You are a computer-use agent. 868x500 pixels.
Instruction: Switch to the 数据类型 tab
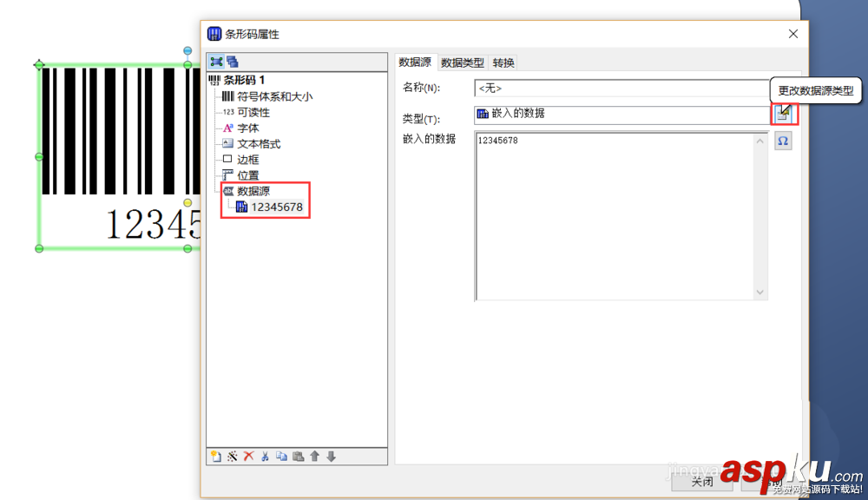(463, 62)
